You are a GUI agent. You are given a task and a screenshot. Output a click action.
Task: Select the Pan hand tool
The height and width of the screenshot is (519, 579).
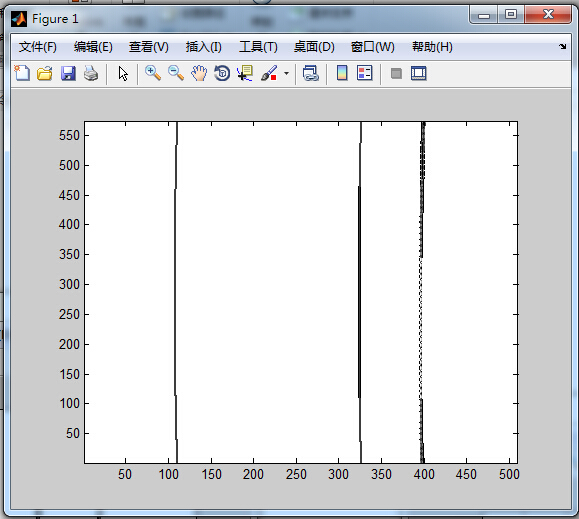click(199, 73)
